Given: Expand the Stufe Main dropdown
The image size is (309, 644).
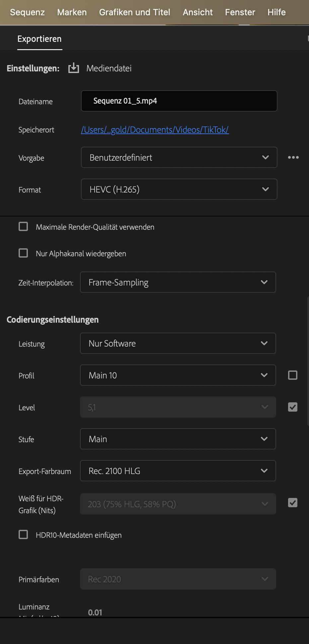Looking at the screenshot, I should tap(178, 439).
